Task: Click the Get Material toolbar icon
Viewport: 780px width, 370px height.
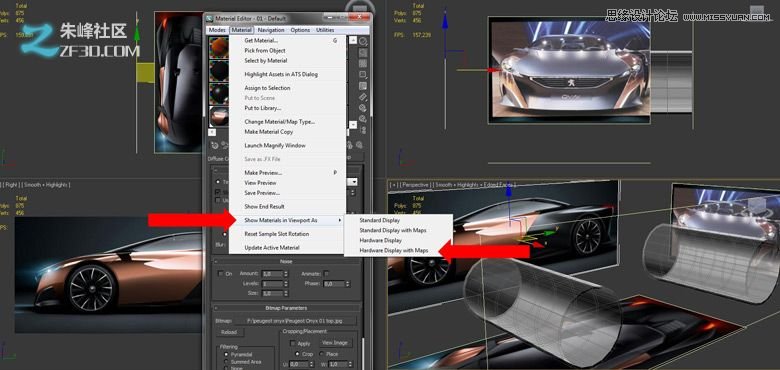Action: (x=215, y=145)
